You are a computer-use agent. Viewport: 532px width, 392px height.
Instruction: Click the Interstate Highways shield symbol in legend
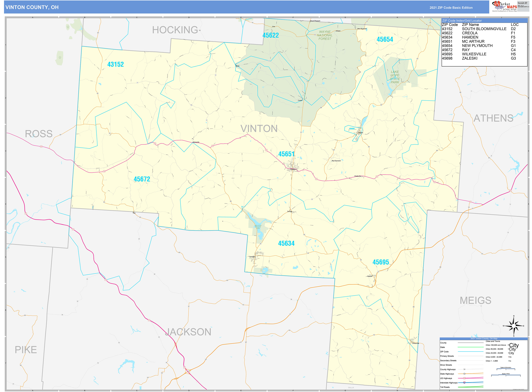[x=465, y=383]
